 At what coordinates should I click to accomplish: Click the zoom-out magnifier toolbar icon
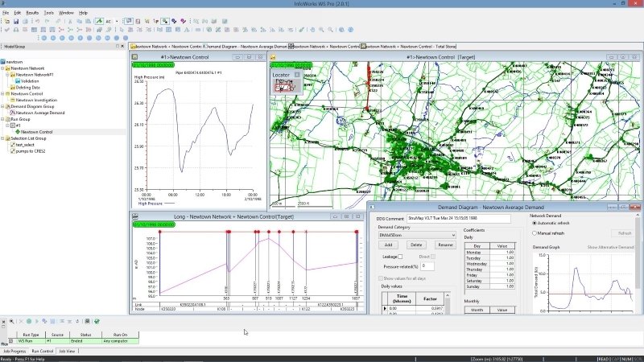(x=330, y=30)
